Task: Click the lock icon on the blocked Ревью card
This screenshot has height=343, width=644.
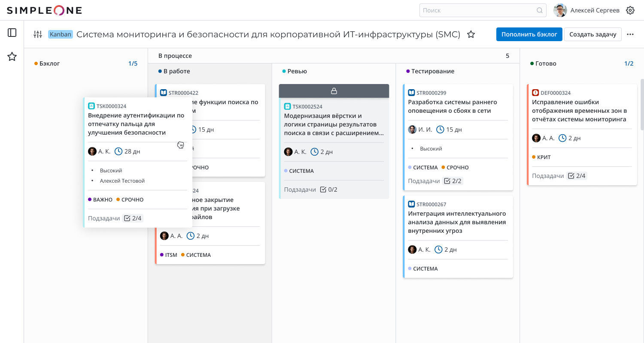Action: 334,91
